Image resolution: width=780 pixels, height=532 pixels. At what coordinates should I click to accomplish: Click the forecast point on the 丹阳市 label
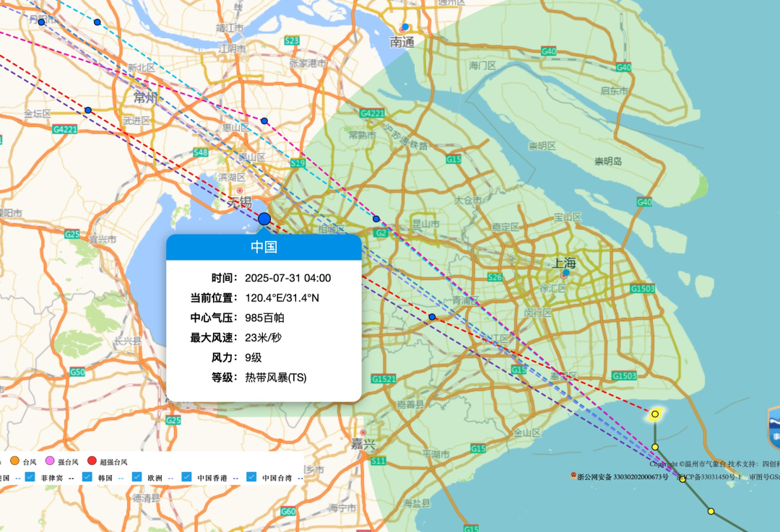click(x=41, y=22)
